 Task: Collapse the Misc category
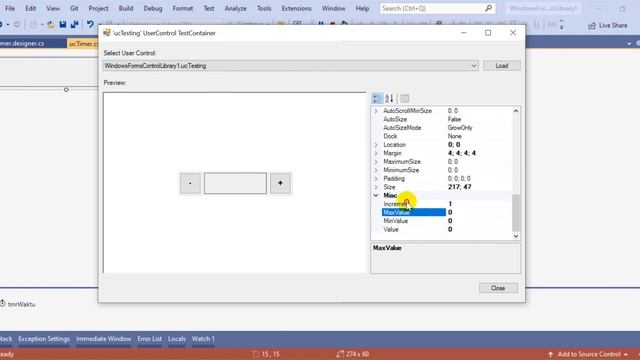click(376, 196)
